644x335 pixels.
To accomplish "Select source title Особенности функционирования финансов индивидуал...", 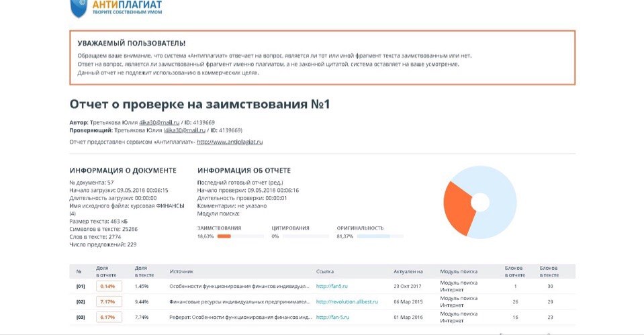I will point(239,286).
